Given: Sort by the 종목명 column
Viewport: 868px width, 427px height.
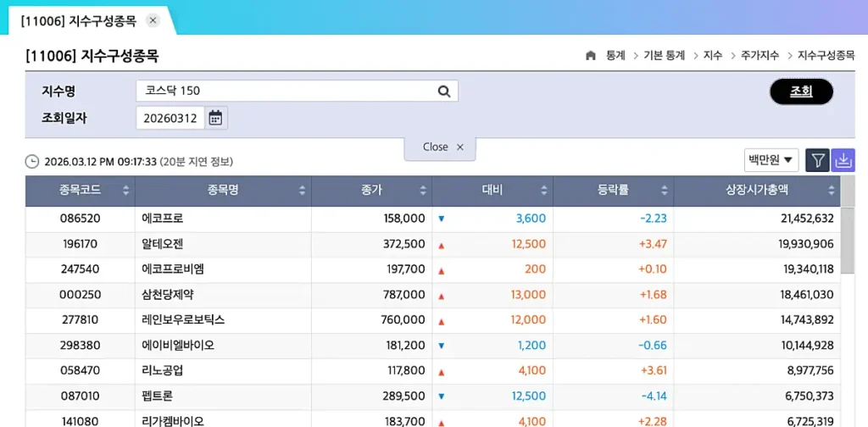Looking at the screenshot, I should tap(302, 191).
